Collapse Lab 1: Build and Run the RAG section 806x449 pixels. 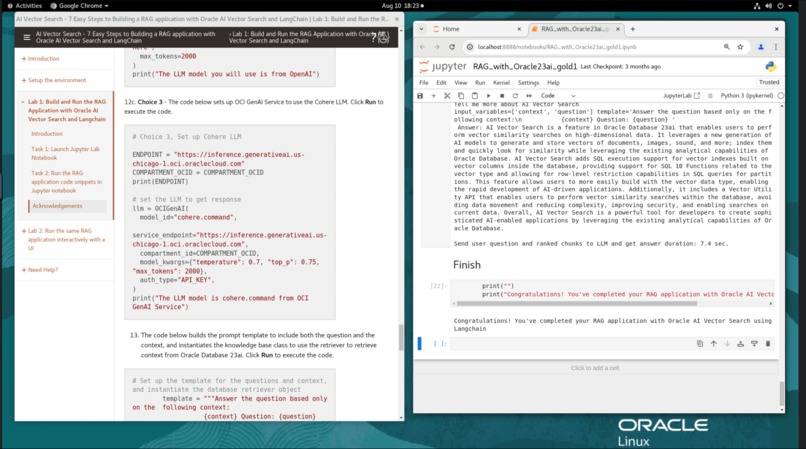click(x=64, y=110)
